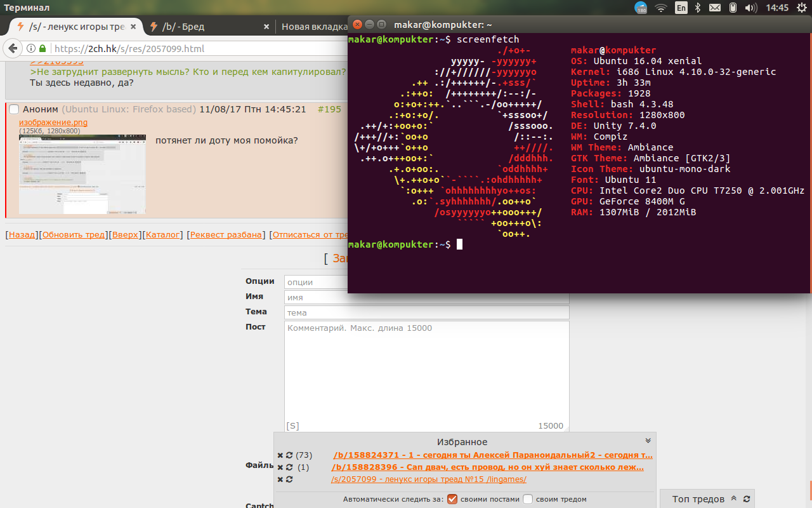Click the terminal title makar@kompukter: ~
Image resolution: width=812 pixels, height=508 pixels.
click(x=443, y=24)
